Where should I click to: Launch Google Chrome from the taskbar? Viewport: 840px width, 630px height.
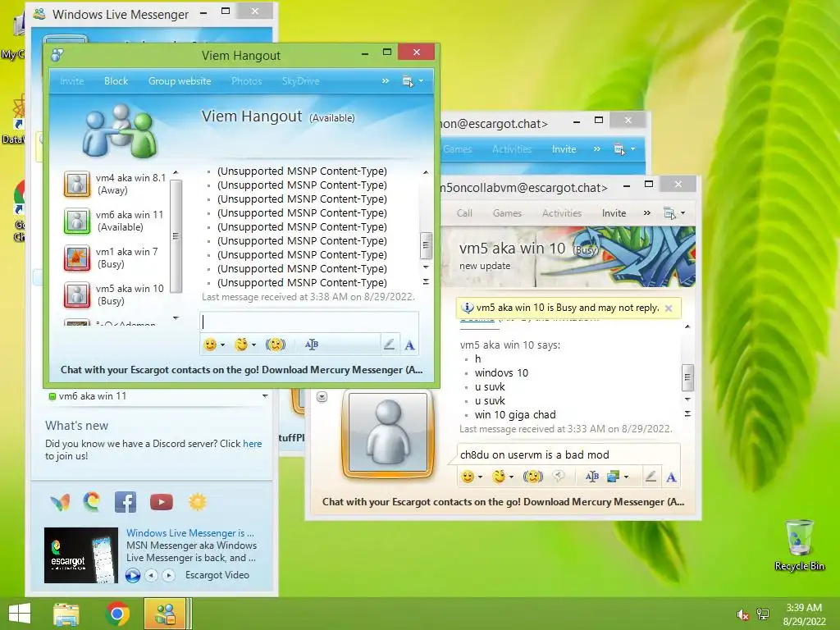click(x=117, y=614)
